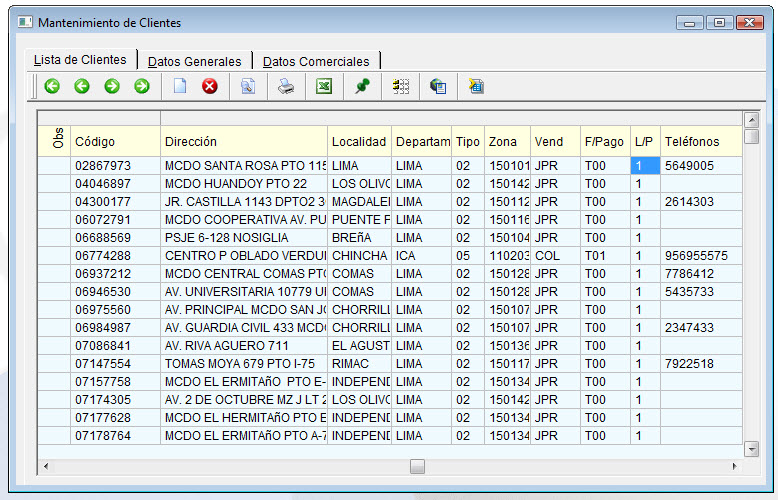
Task: Click the vertical scrollbar down arrow
Action: tap(751, 450)
